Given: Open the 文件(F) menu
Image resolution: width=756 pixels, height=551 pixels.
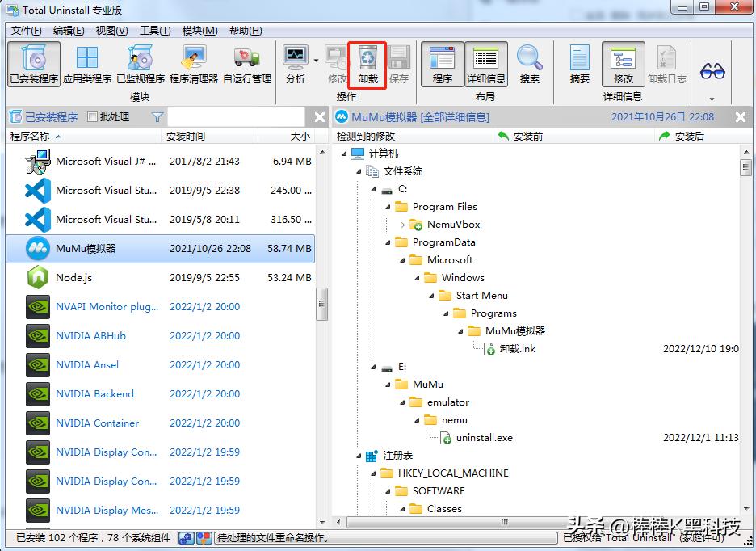Looking at the screenshot, I should pos(26,31).
